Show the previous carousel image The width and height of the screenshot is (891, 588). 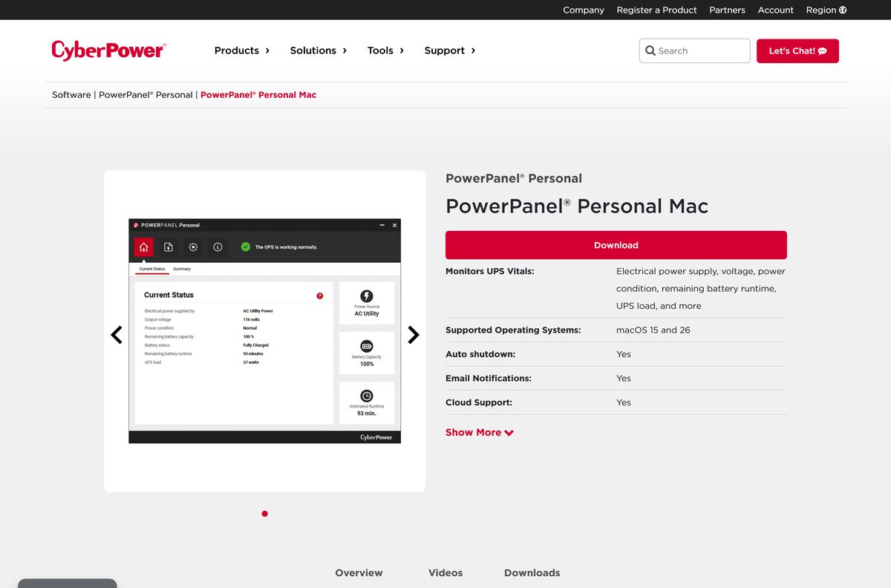pos(117,335)
